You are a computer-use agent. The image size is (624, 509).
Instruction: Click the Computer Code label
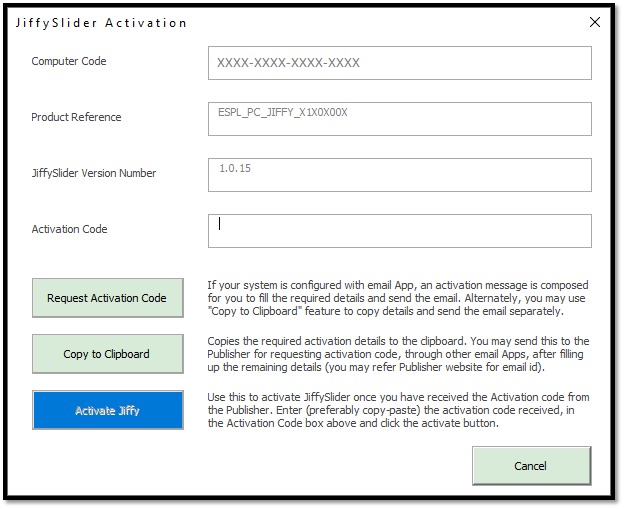[69, 61]
